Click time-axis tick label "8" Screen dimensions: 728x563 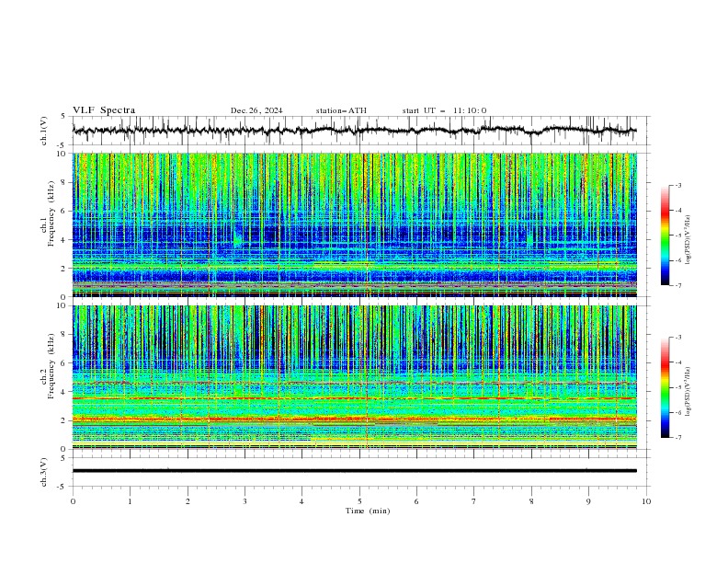click(x=531, y=501)
